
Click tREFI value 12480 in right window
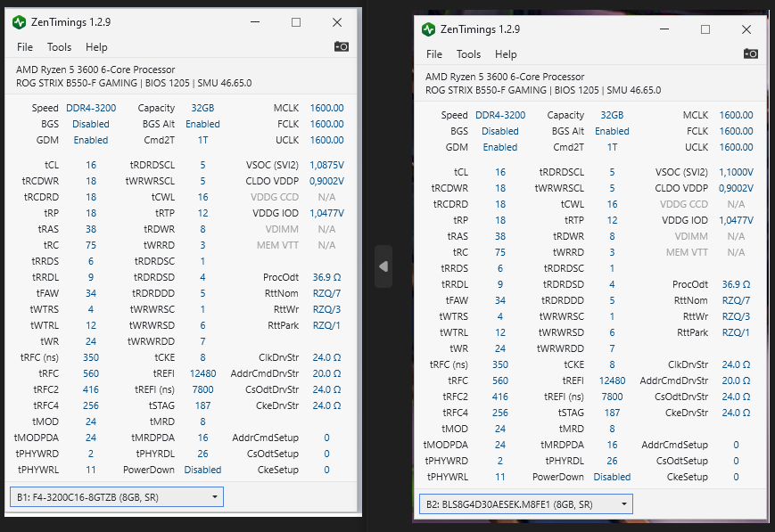click(x=612, y=381)
